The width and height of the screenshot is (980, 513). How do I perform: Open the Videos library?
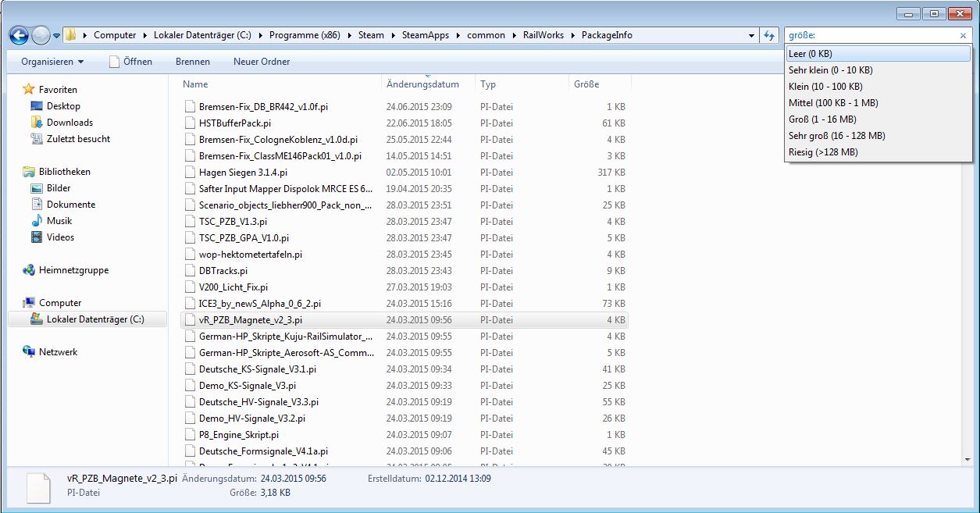[x=60, y=237]
